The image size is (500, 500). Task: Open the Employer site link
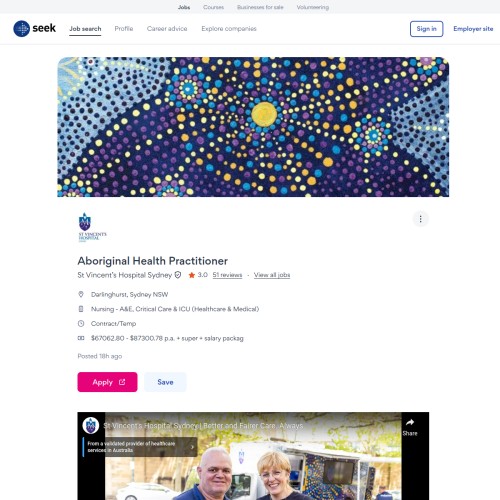click(x=473, y=29)
